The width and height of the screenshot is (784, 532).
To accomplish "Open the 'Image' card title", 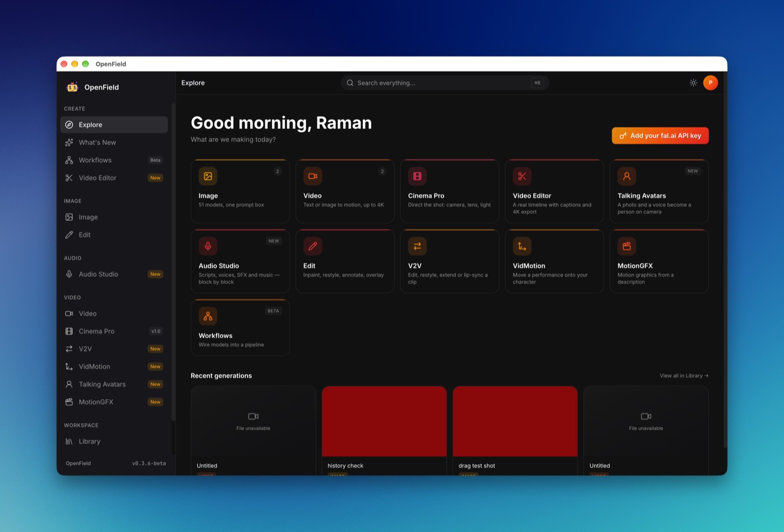I will click(x=208, y=196).
